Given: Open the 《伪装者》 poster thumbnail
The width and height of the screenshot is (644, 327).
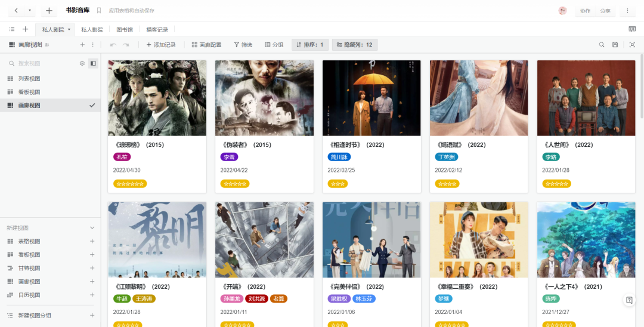Looking at the screenshot, I should (265, 98).
